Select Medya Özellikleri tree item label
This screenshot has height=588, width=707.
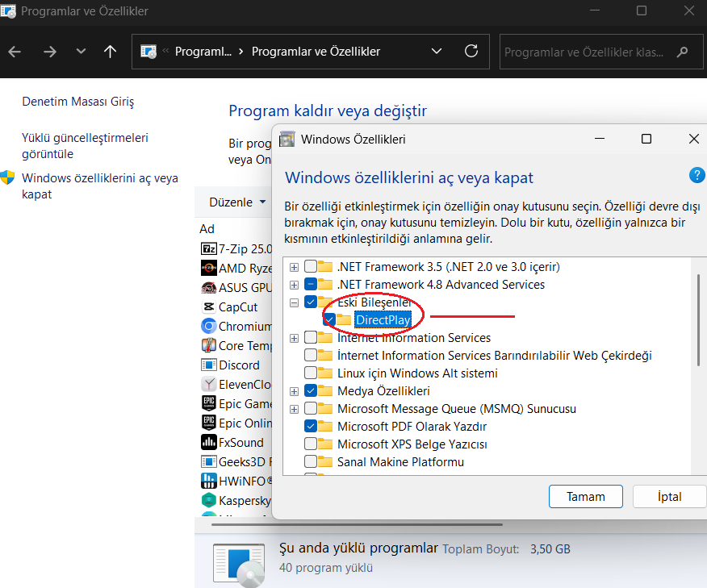[x=383, y=390]
